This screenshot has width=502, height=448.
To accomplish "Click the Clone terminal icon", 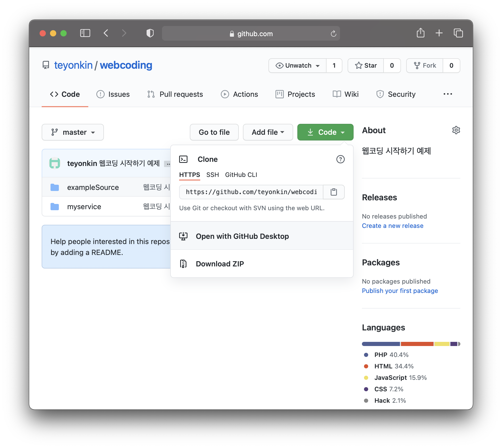I will [183, 159].
